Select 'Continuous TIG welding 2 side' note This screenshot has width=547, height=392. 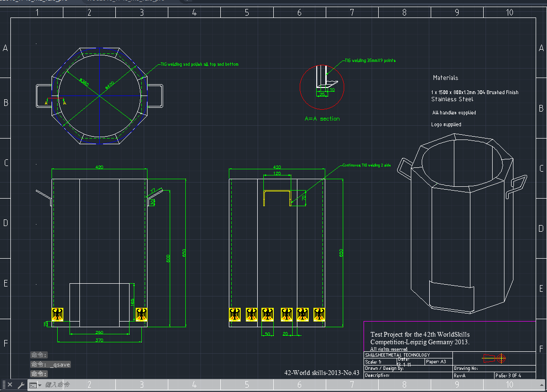pyautogui.click(x=366, y=165)
